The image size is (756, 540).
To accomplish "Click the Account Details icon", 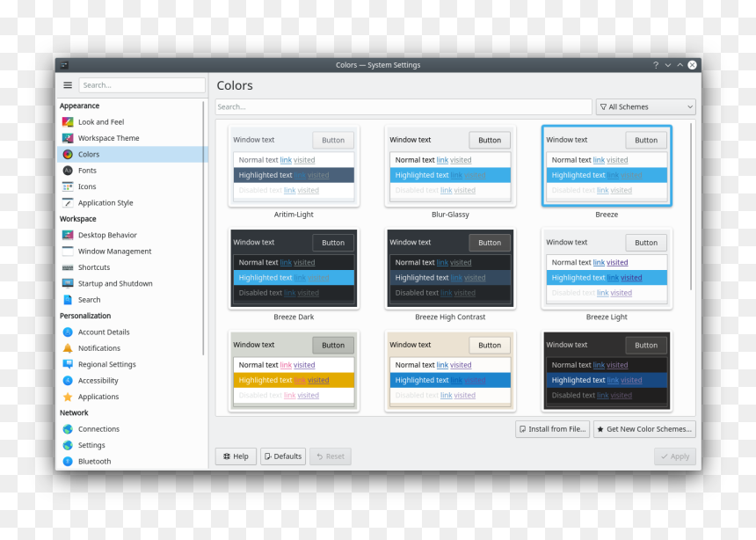I will point(68,332).
